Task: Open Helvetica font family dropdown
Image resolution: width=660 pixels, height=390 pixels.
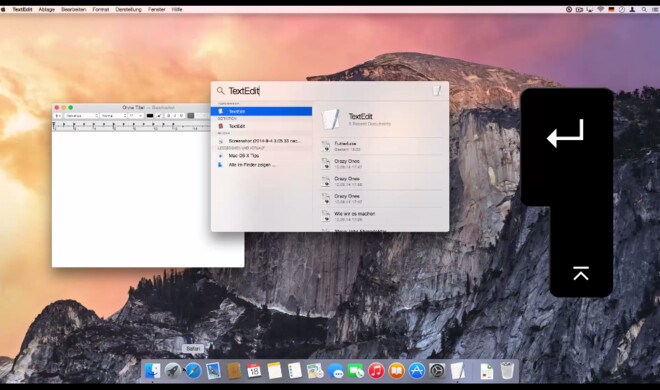Action: tap(81, 115)
